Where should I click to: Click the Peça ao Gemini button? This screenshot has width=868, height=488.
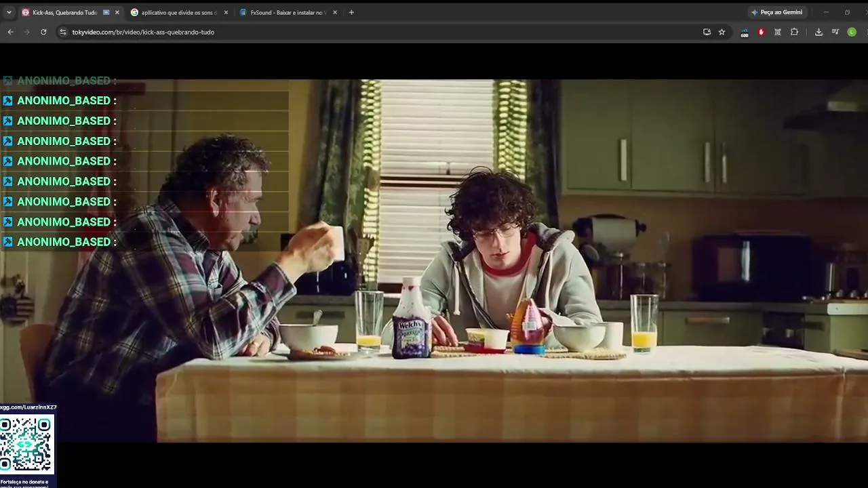(x=776, y=12)
